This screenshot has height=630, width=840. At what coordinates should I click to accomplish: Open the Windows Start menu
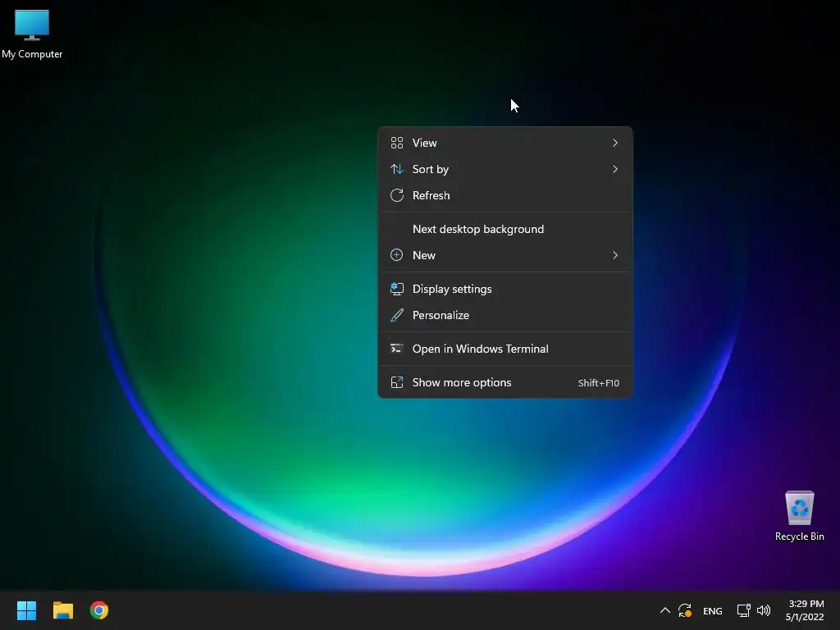pos(26,610)
